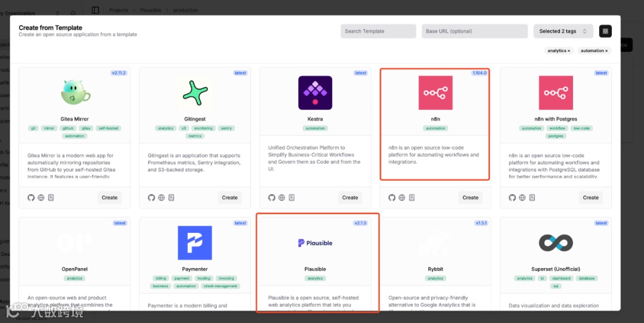
Task: Open n8n card GitHub repository icon
Action: point(392,198)
